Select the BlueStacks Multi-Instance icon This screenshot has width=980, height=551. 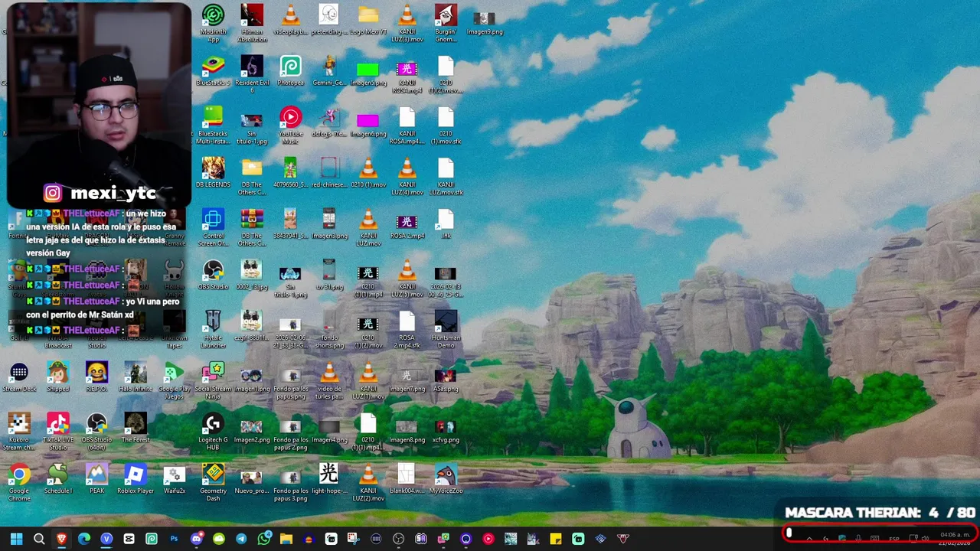pos(213,125)
